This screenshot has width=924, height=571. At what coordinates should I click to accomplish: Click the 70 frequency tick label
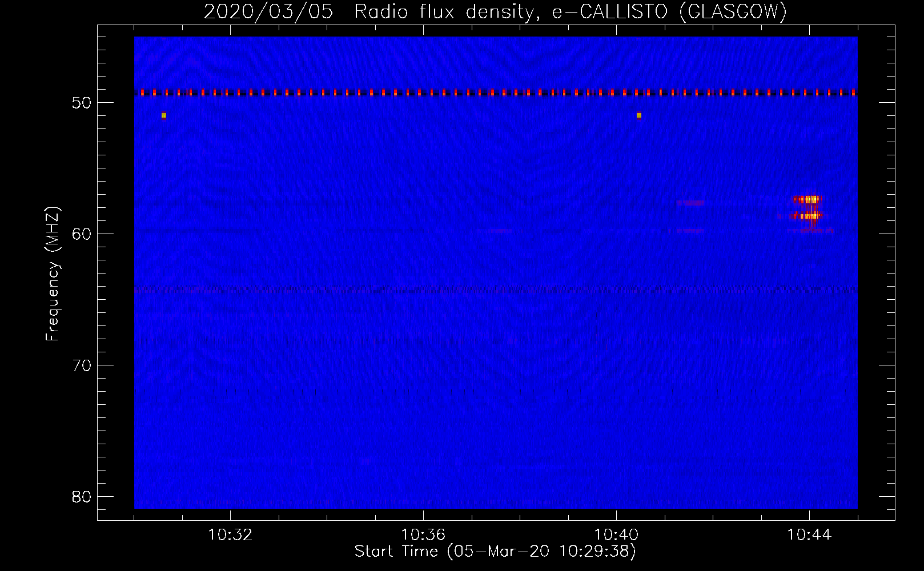click(x=82, y=365)
